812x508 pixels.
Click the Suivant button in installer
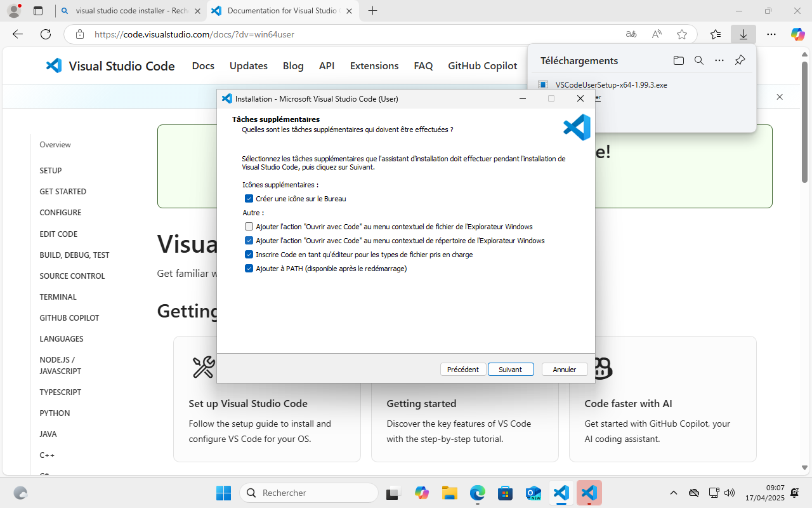[511, 370]
